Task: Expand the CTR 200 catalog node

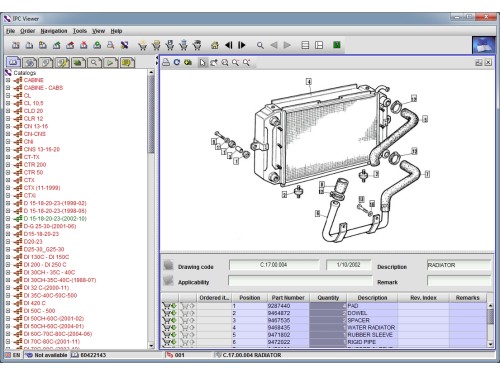Action: 8,165
